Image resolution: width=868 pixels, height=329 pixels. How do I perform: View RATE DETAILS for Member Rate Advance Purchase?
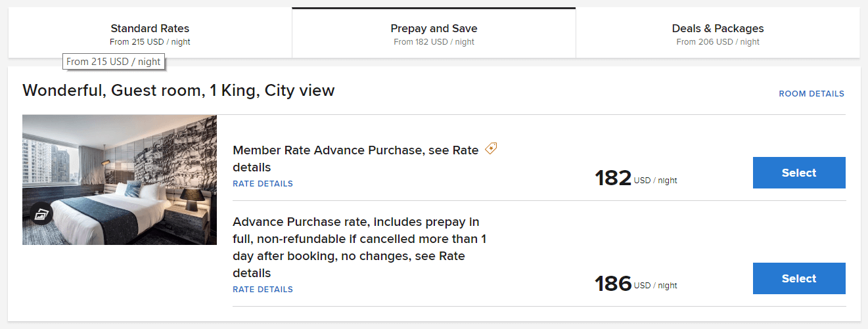pyautogui.click(x=263, y=184)
